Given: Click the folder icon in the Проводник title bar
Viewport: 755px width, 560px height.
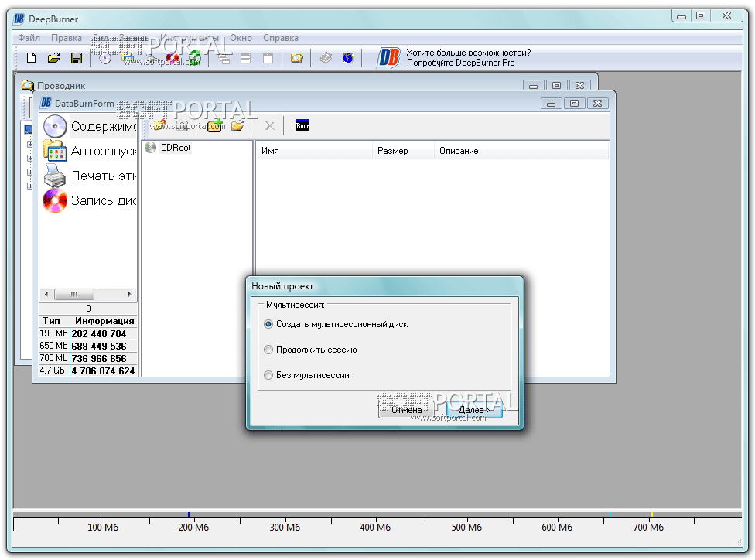Looking at the screenshot, I should tap(27, 85).
